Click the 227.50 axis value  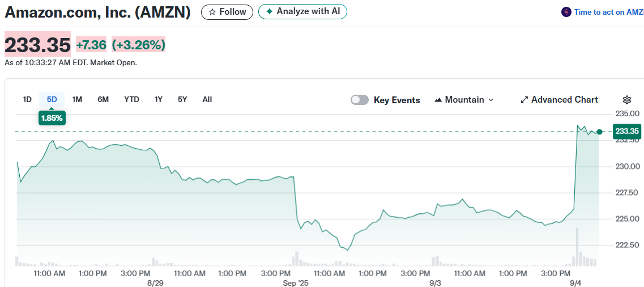(x=628, y=193)
